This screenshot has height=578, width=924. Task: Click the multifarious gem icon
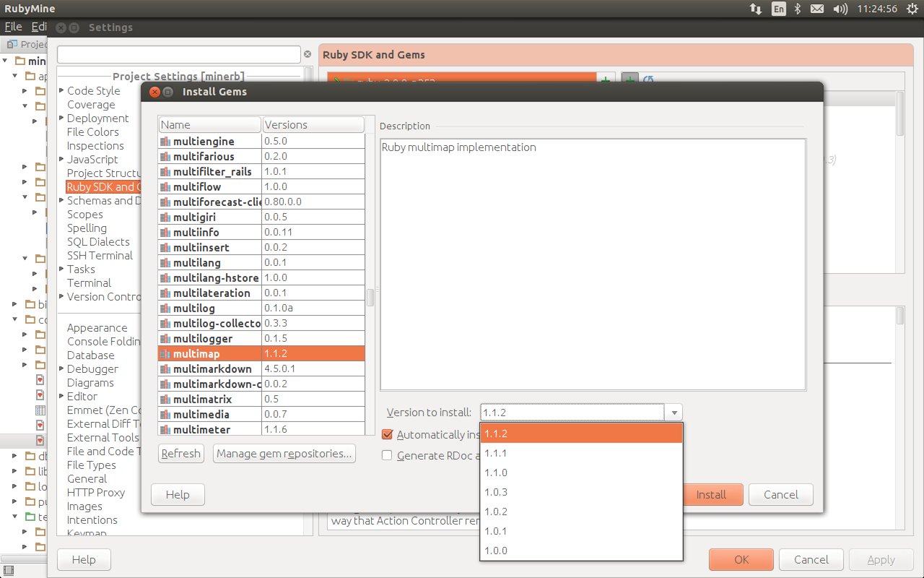[165, 157]
